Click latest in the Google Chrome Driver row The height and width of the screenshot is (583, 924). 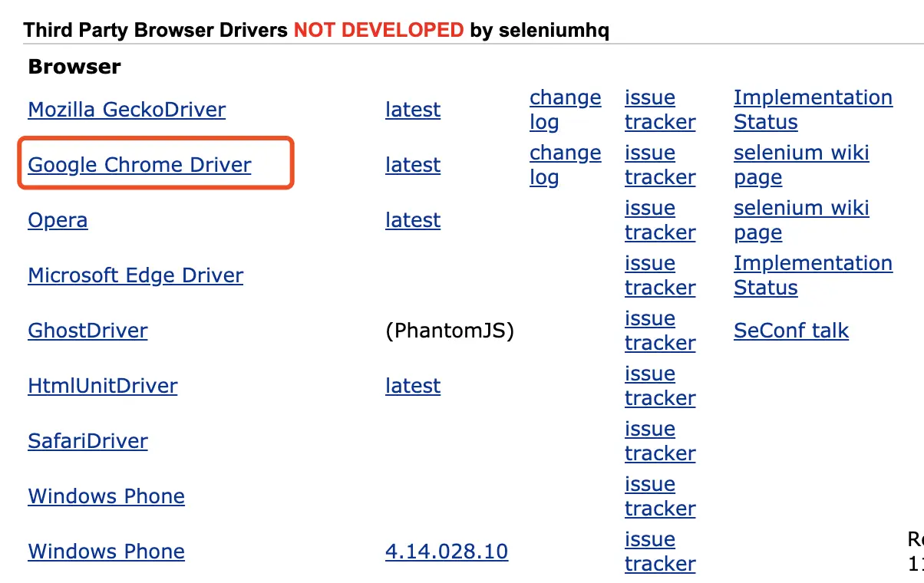click(x=413, y=165)
